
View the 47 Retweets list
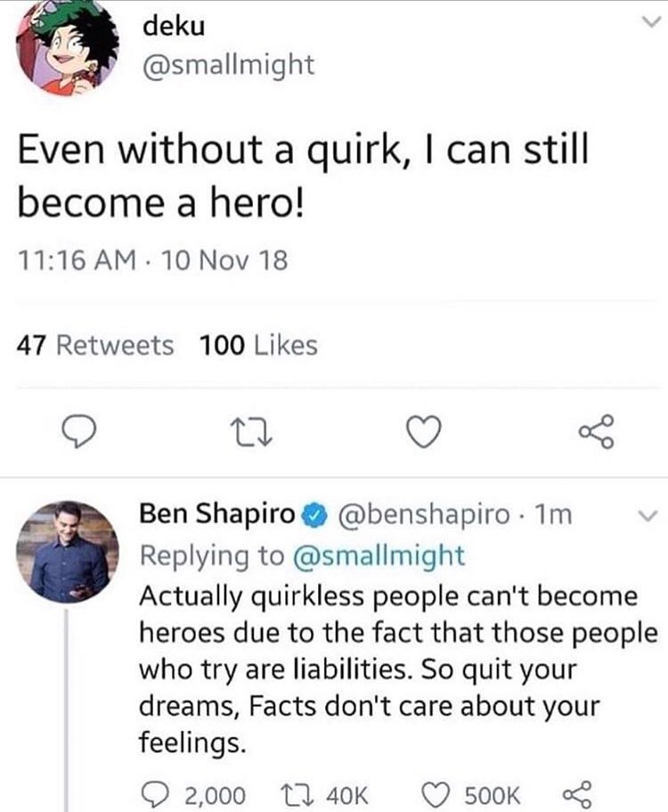pos(95,346)
